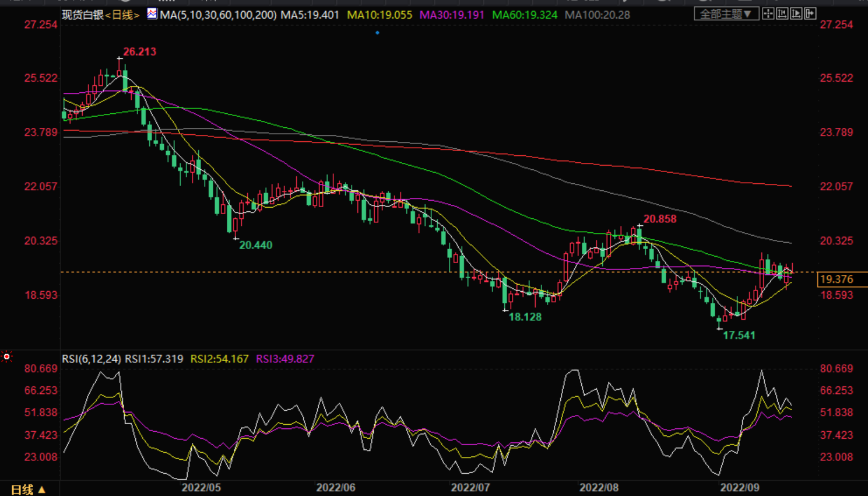
Task: Select the MA10 yellow legend value
Action: pyautogui.click(x=379, y=15)
